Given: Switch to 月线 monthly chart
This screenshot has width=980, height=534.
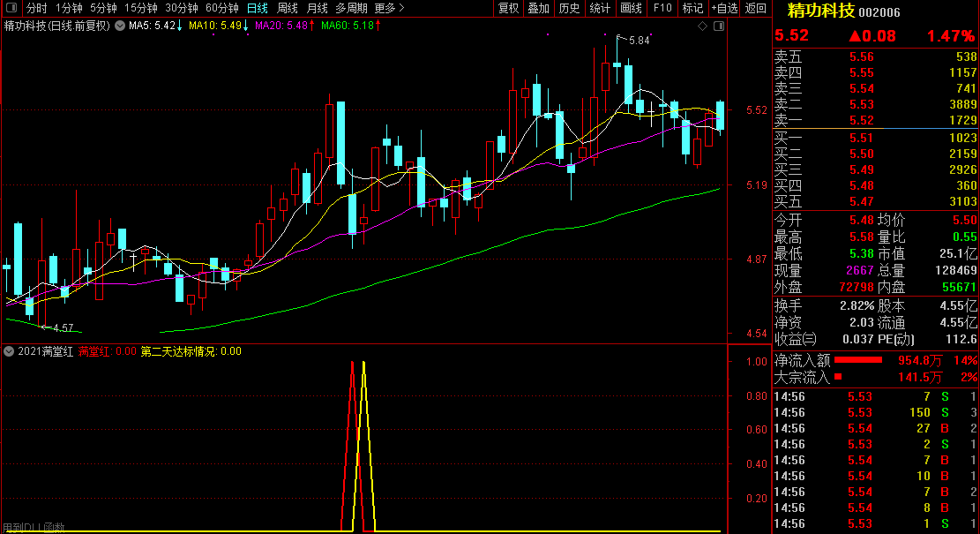Looking at the screenshot, I should coord(317,8).
